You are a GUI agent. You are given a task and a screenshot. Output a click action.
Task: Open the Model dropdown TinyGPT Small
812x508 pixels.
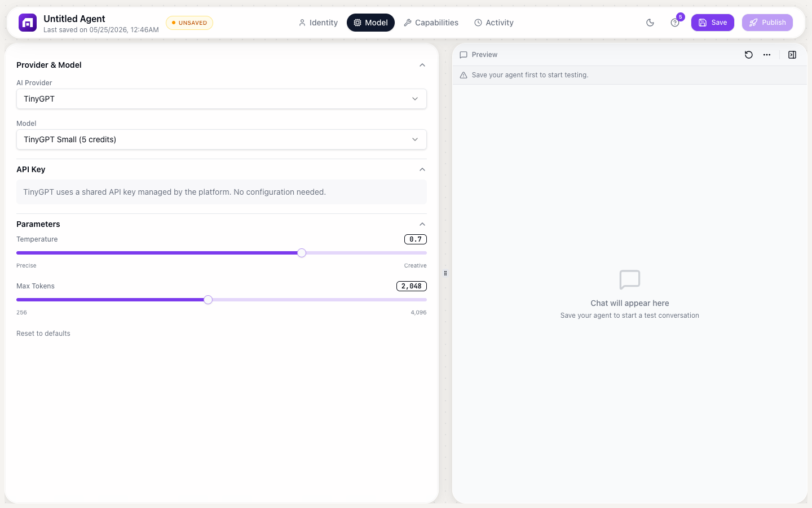point(222,139)
